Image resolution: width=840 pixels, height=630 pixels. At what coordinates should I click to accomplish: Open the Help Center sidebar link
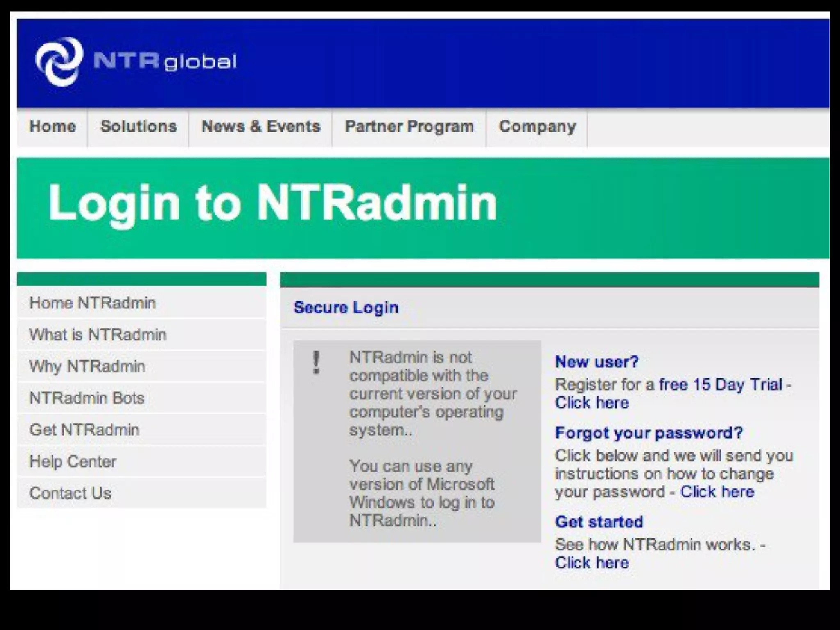(x=73, y=461)
